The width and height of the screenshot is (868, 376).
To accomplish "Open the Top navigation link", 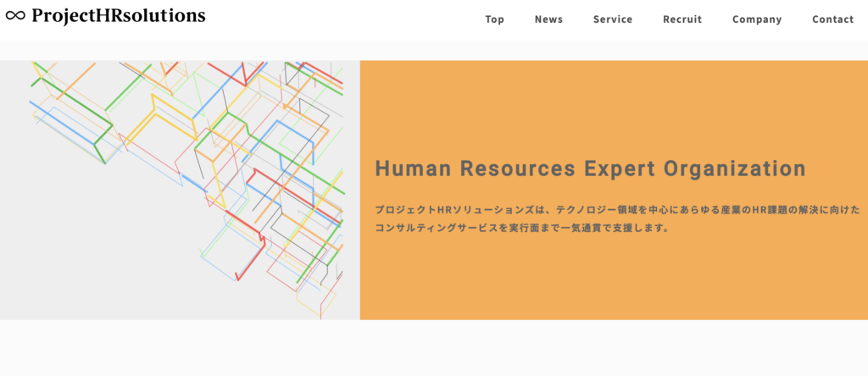I will point(494,19).
